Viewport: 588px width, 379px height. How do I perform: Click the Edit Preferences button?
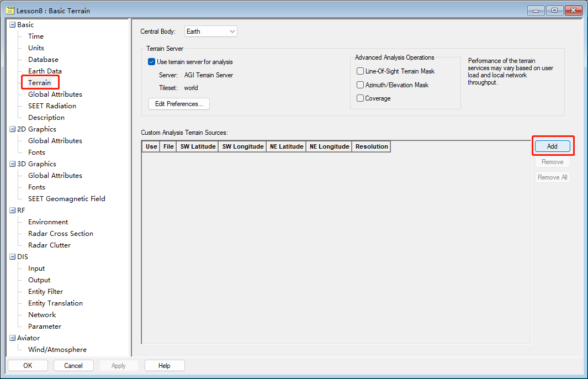pos(179,104)
